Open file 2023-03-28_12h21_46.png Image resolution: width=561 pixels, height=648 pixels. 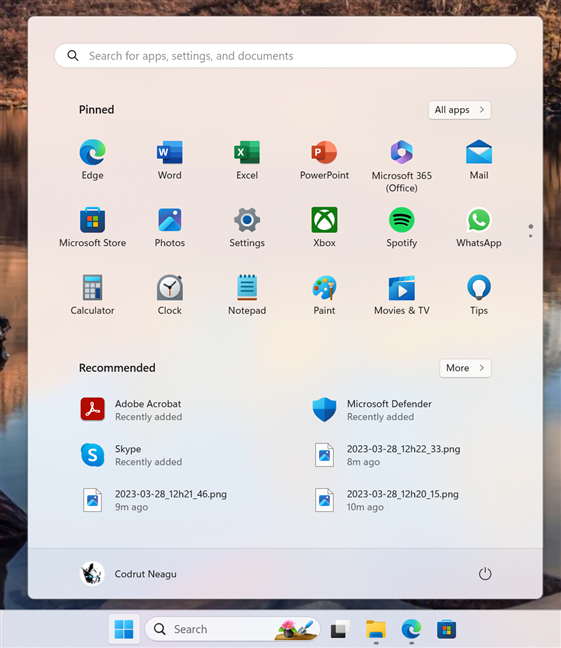coord(154,500)
